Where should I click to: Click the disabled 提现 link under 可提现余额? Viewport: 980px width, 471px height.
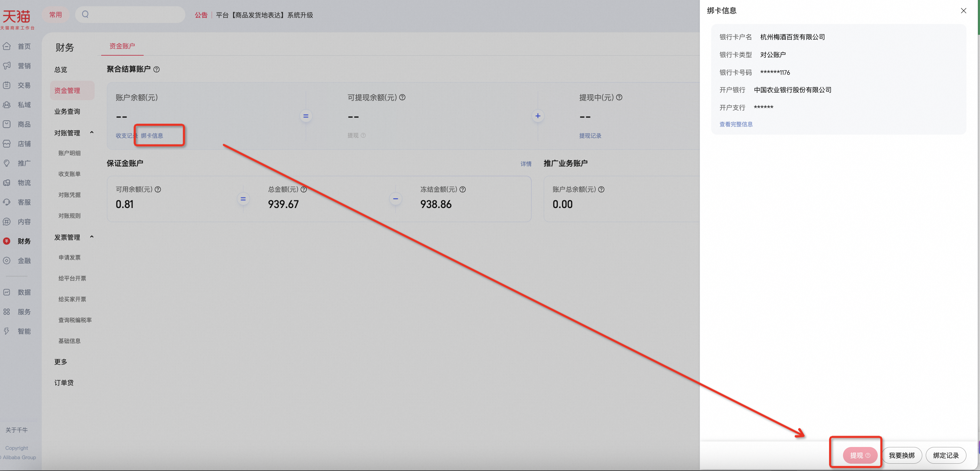[353, 135]
